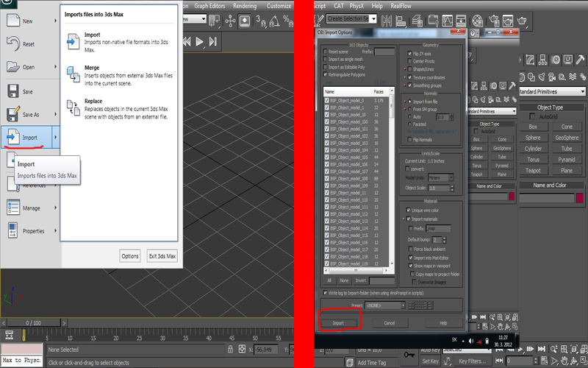The height and width of the screenshot is (368, 588).
Task: Toggle Import materials checkbox
Action: (409, 219)
